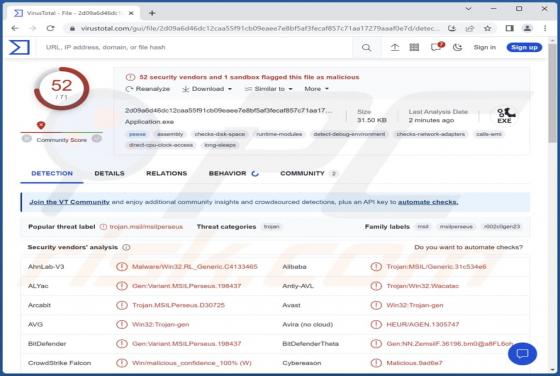Click the Sign in link
Screen dimensions: 560x376
(x=485, y=47)
